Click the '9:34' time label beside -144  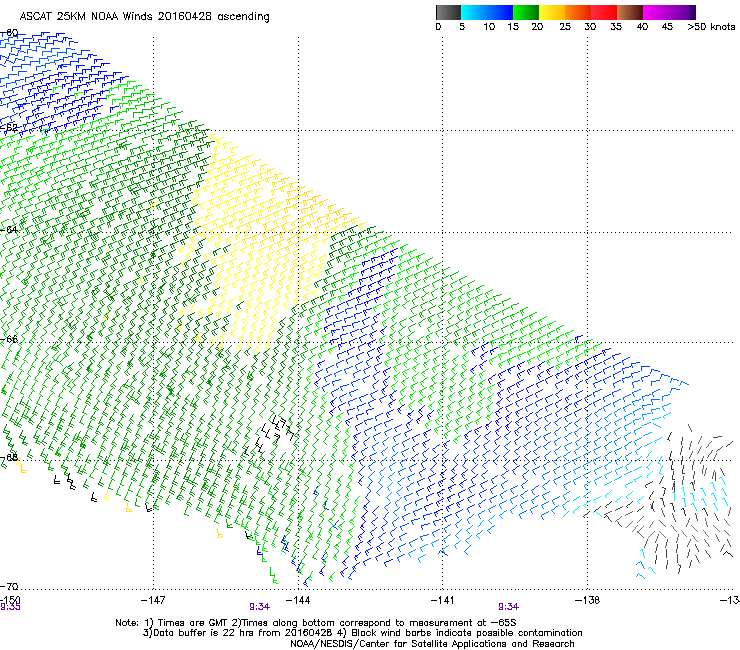click(x=260, y=607)
